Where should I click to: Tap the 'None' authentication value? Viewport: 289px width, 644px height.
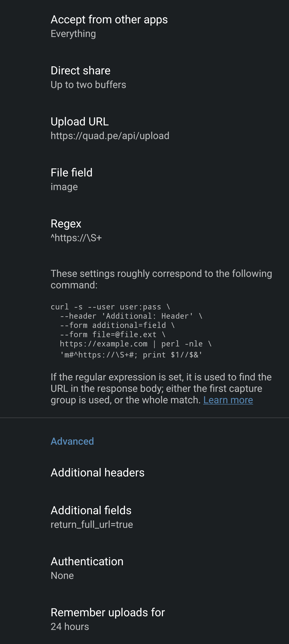pyautogui.click(x=62, y=575)
